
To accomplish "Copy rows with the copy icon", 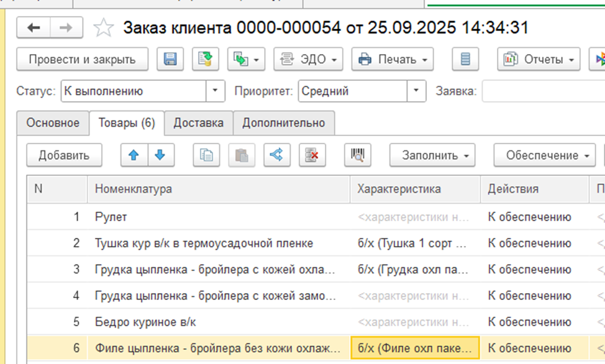I will [206, 155].
